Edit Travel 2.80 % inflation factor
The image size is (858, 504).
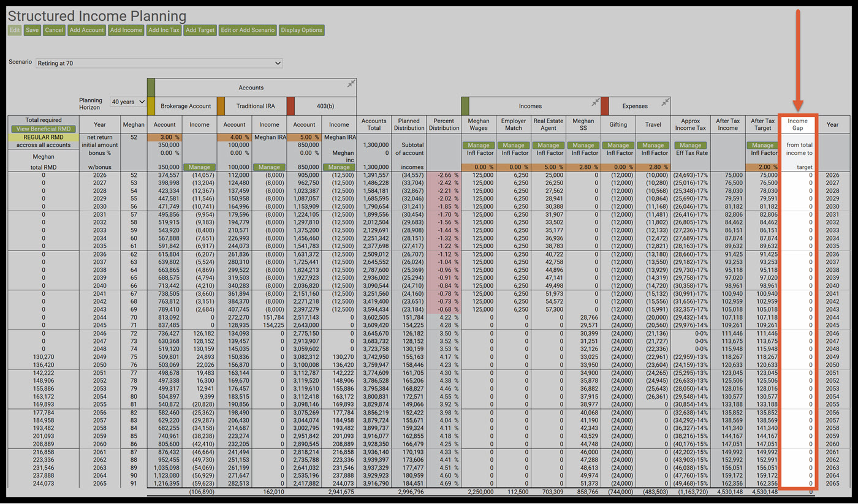click(x=653, y=167)
